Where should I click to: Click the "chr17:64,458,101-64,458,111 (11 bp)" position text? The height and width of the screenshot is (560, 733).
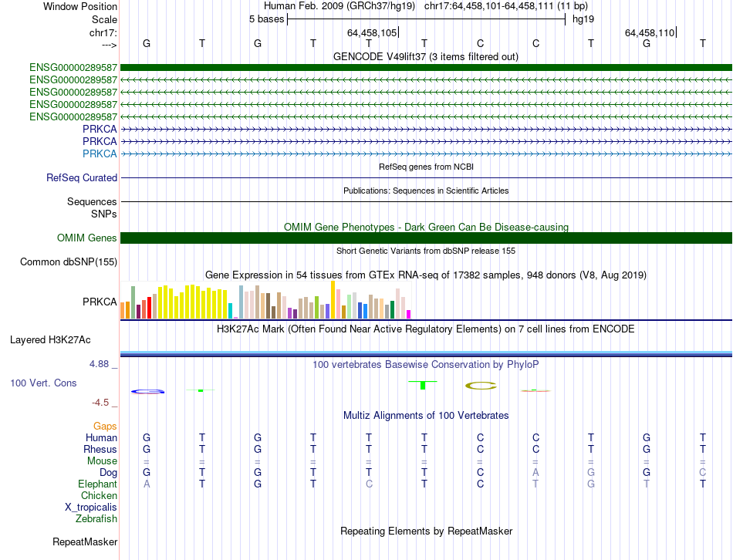point(506,6)
